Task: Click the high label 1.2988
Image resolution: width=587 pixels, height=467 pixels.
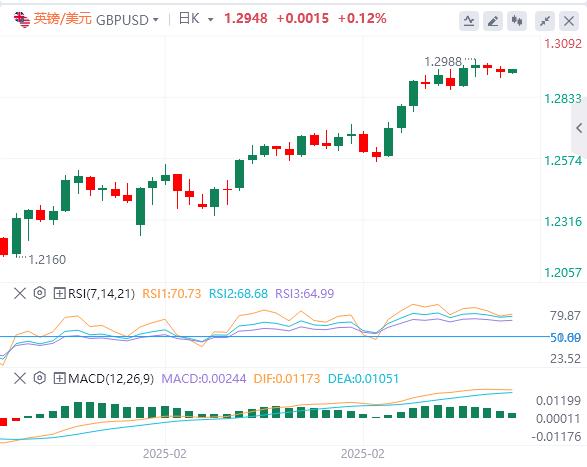Action: point(443,62)
